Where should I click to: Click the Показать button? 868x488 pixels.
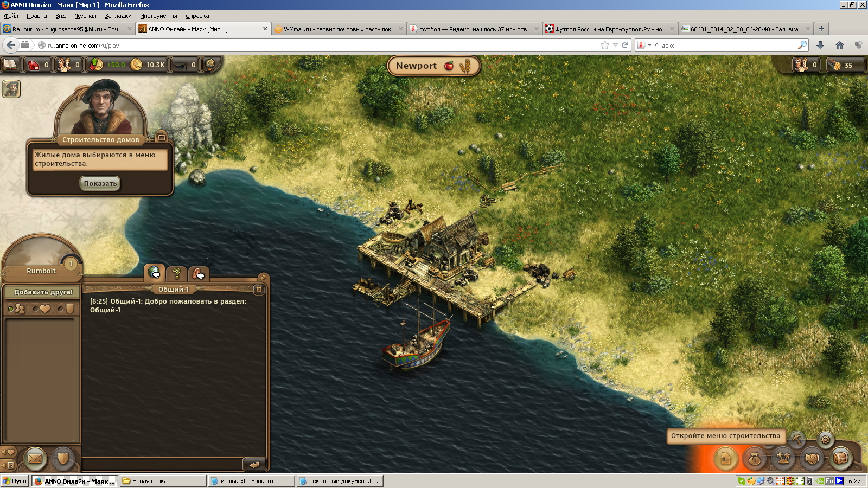pyautogui.click(x=100, y=184)
